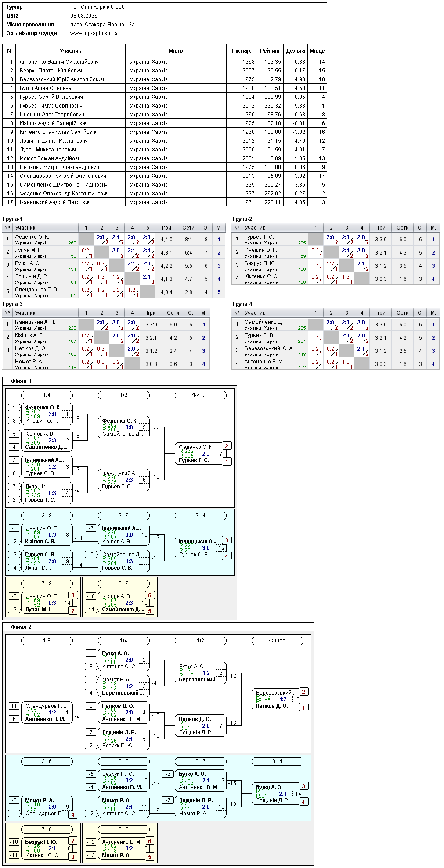
Task: Click the tournament name Топ Спін Харків 0-300
Action: click(x=97, y=7)
